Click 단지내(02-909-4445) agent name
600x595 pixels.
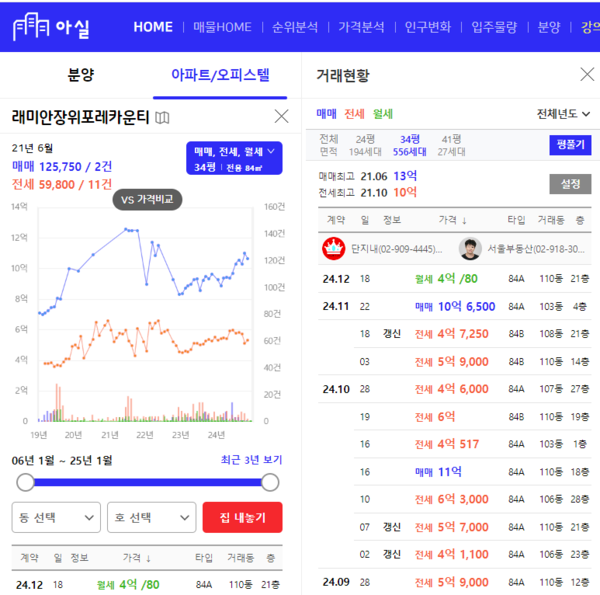[396, 249]
